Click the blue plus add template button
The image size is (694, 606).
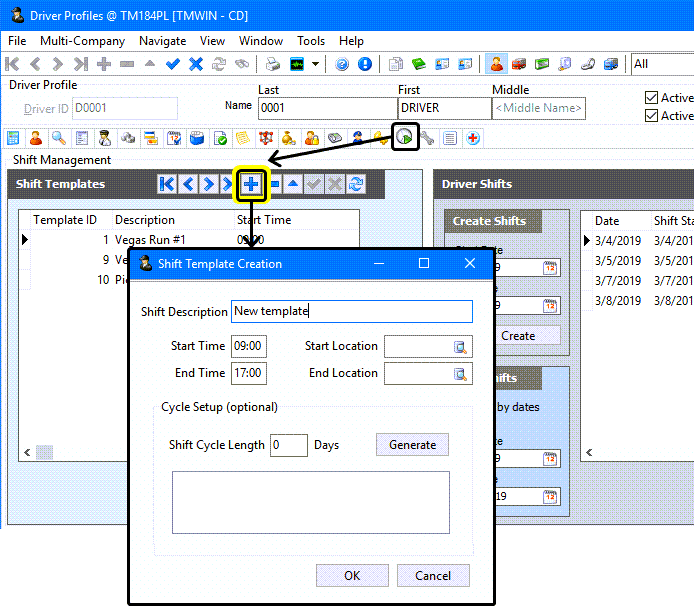[251, 183]
